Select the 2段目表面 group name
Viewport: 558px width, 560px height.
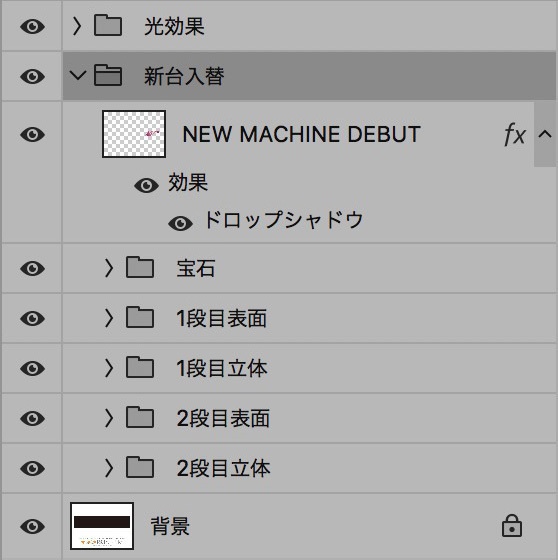[223, 418]
